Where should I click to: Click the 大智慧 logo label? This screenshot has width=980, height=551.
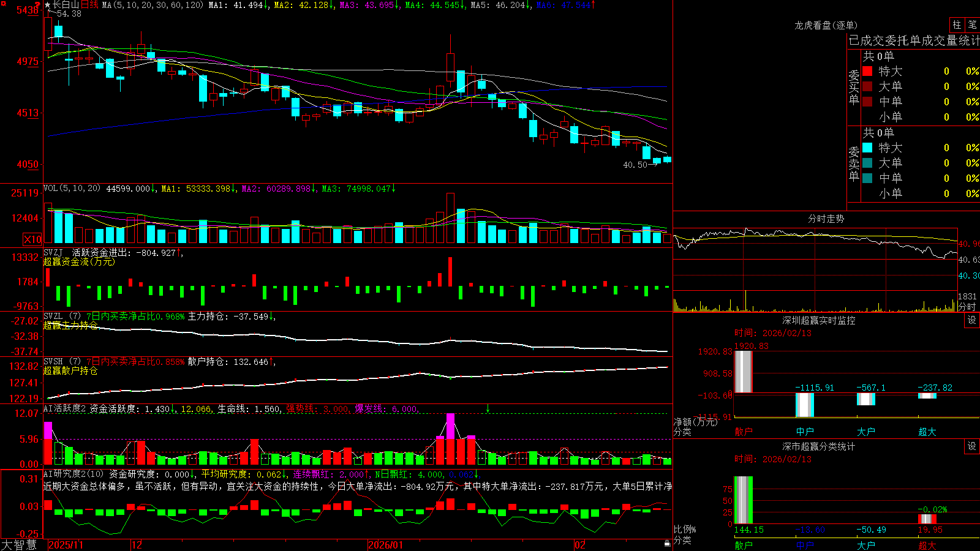[19, 544]
